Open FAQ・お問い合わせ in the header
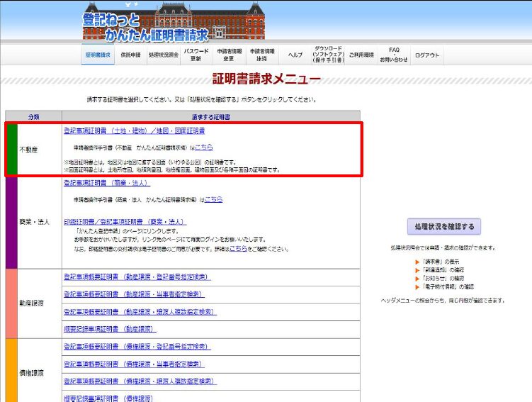 (394, 55)
